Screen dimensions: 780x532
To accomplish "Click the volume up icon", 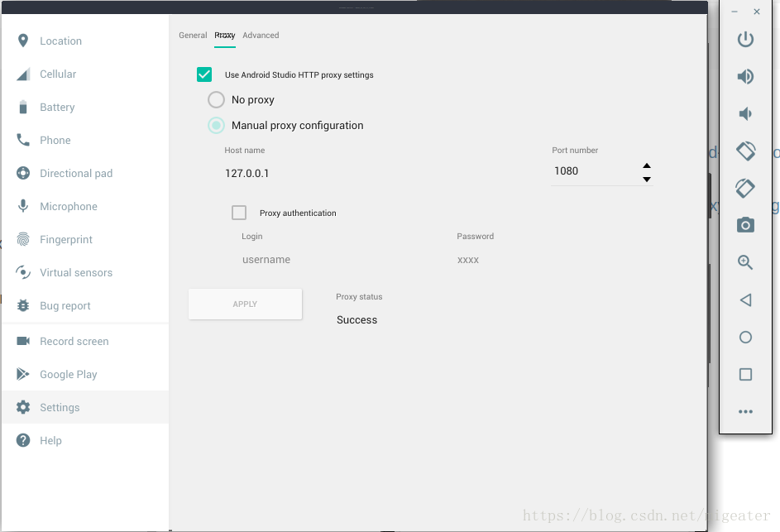I will pyautogui.click(x=745, y=77).
